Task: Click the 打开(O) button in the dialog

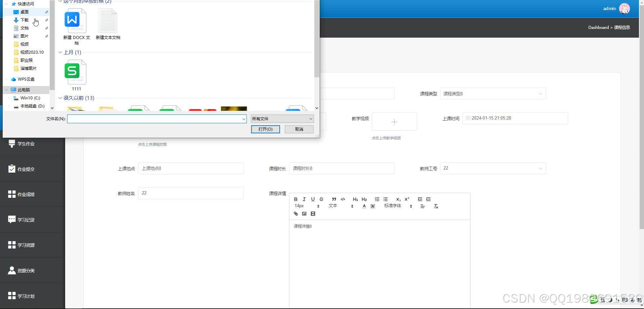Action: point(265,129)
